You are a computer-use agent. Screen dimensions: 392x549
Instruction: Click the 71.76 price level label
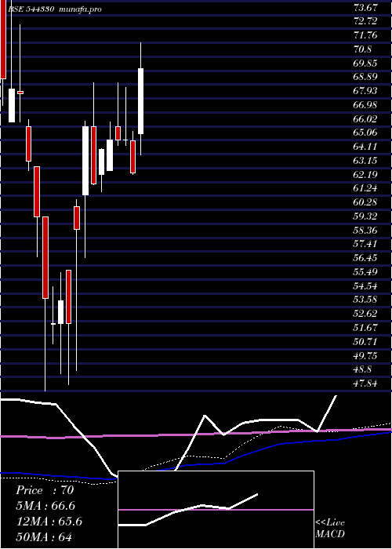(x=365, y=35)
